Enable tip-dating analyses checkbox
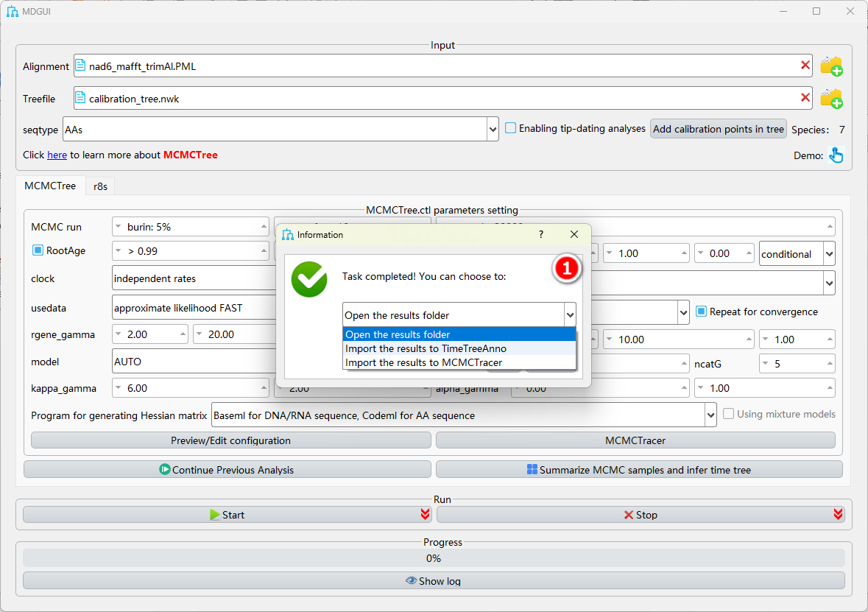 (x=511, y=128)
